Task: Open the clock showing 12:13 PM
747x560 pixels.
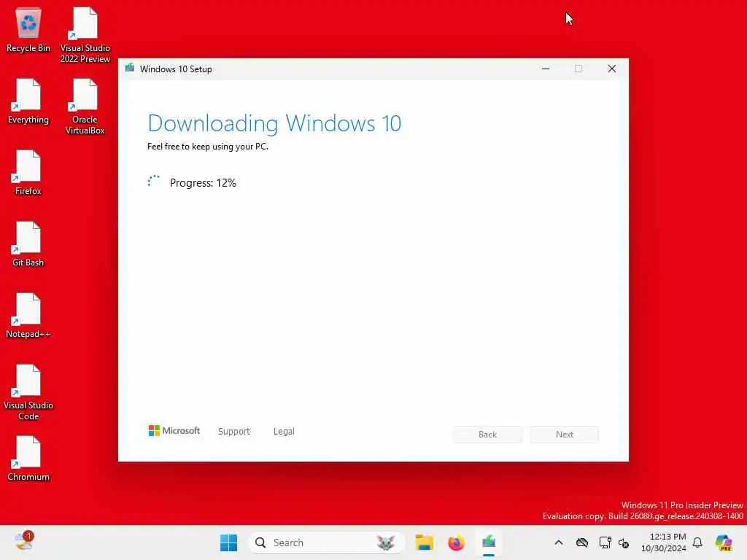Action: (x=664, y=542)
